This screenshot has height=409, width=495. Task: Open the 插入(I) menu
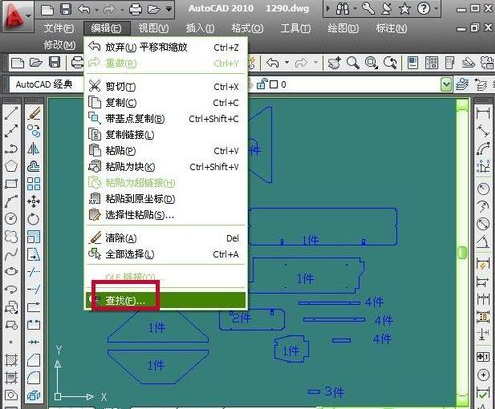(x=200, y=28)
